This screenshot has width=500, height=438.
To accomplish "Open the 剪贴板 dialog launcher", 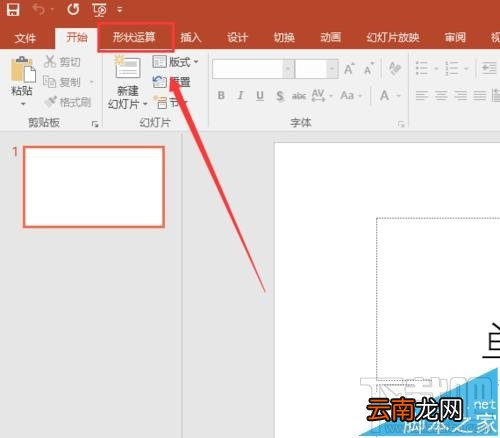I will (95, 124).
